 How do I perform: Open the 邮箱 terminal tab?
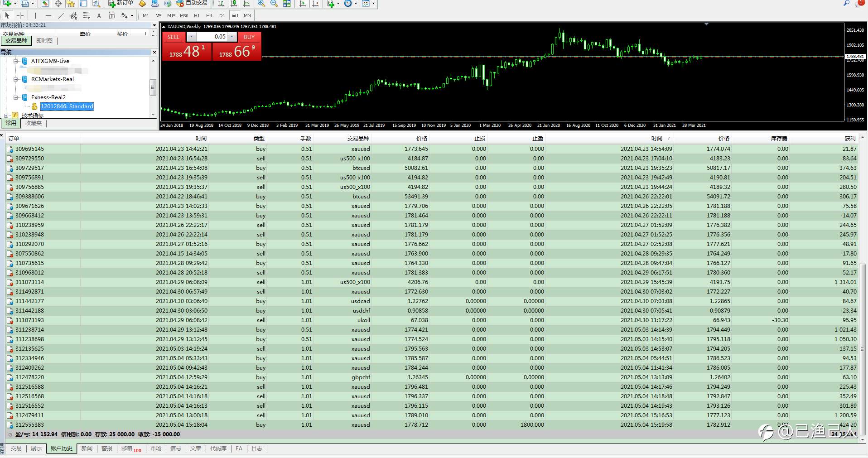[x=131, y=448]
